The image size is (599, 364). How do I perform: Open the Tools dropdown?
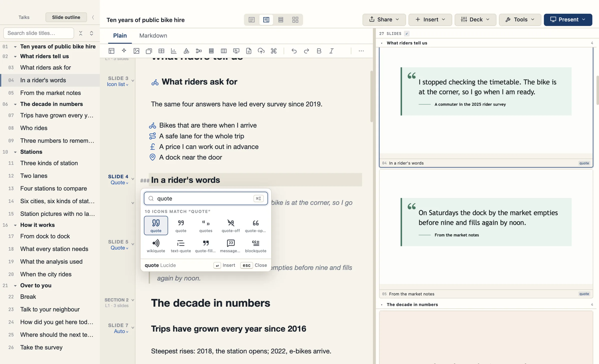[520, 20]
